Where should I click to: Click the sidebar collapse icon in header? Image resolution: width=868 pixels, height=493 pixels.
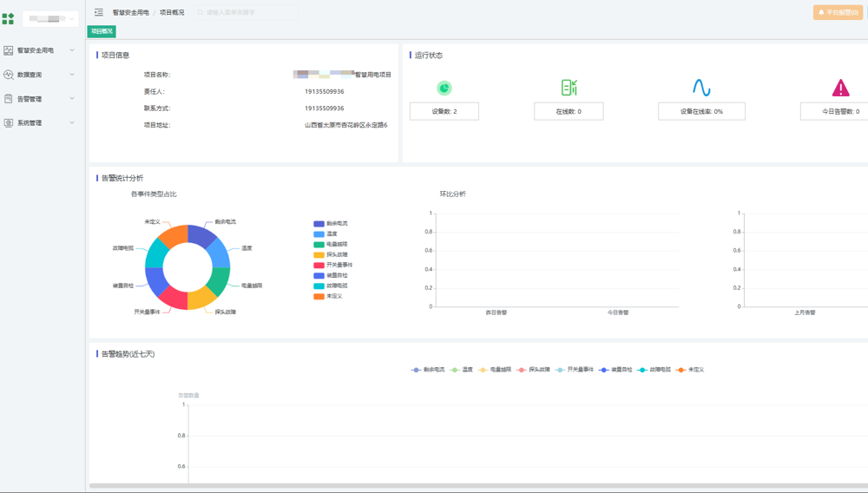click(99, 12)
